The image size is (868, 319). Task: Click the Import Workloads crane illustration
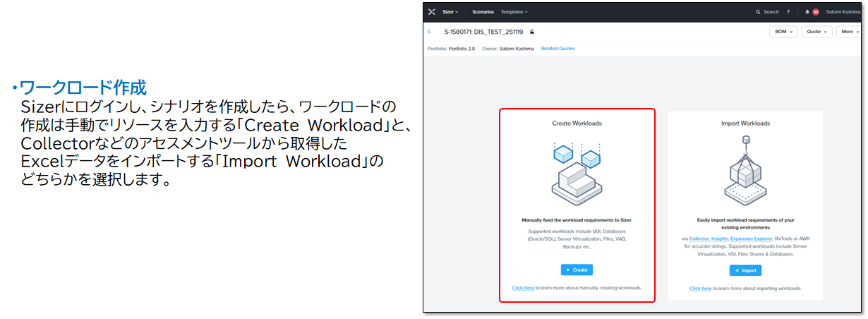click(x=745, y=170)
